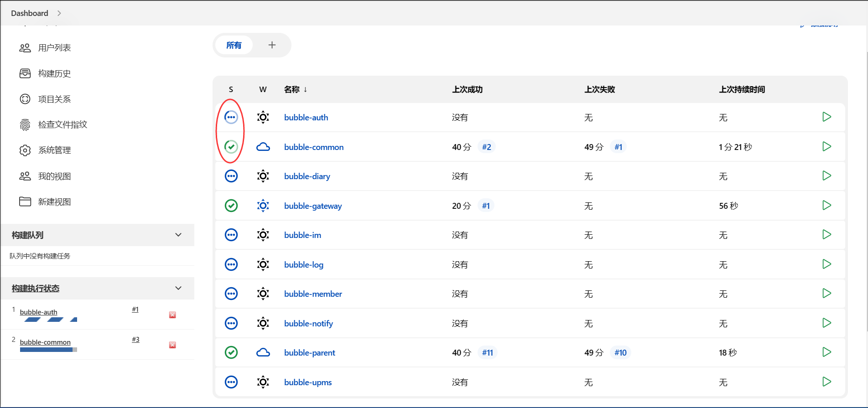This screenshot has width=868, height=408.
Task: Open the bubble-log project
Action: pos(304,265)
